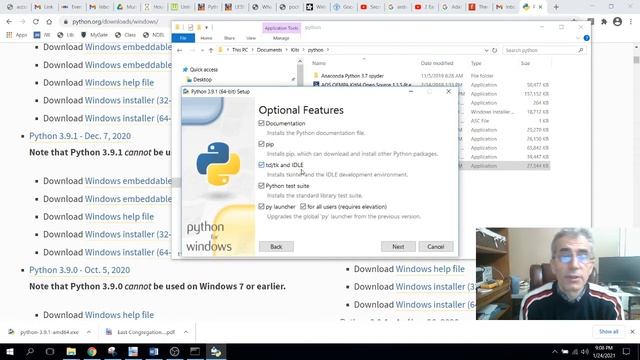
Task: Open Python 3.9.1 - Dec. 7, 2020 link
Action: tap(80, 136)
